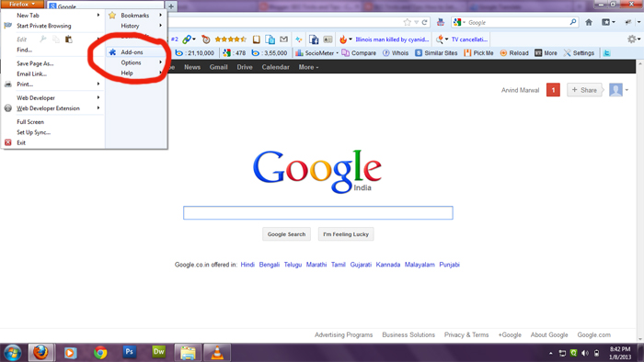Image resolution: width=644 pixels, height=362 pixels.
Task: Click the Google Search button
Action: click(286, 234)
